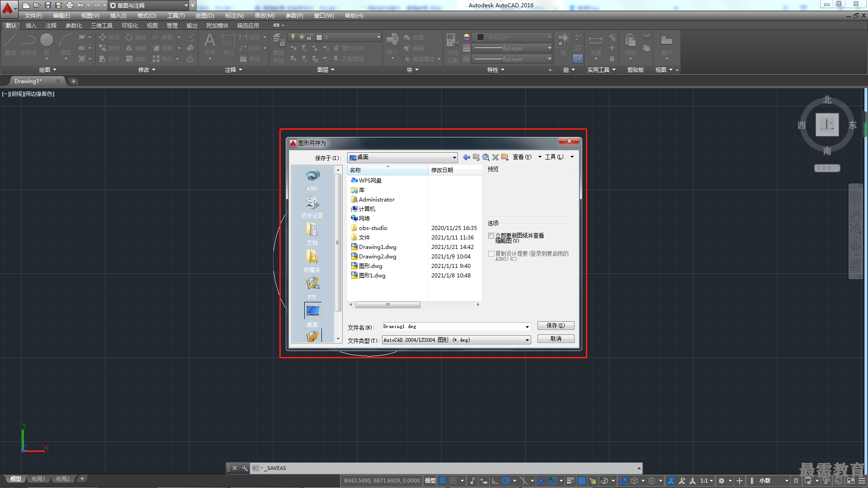Click the Plot print icon in quick access toolbar
This screenshot has width=868, height=488.
tap(69, 5)
